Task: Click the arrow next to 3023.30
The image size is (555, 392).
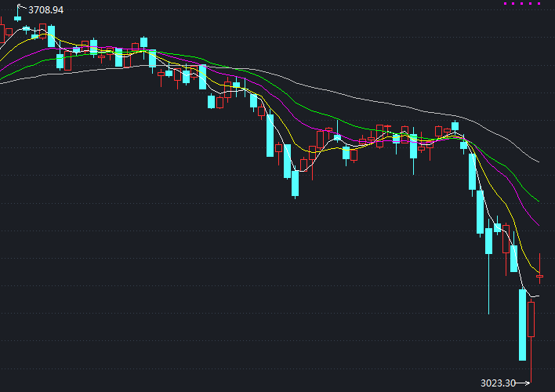Action: [x=523, y=383]
